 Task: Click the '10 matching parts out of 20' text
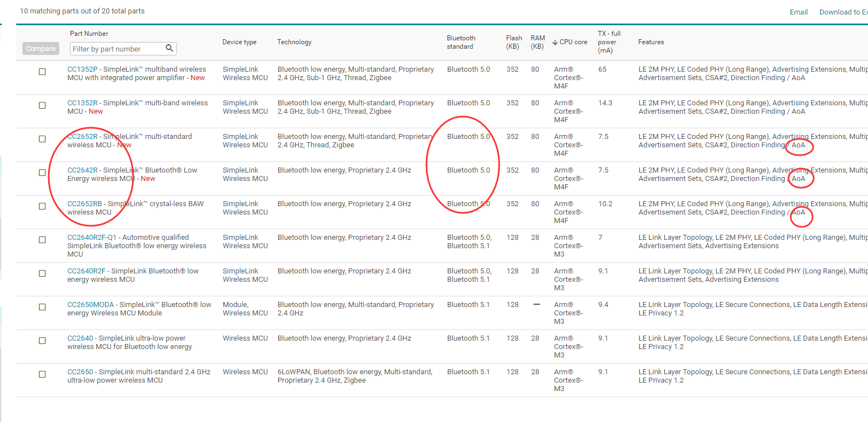pos(82,11)
